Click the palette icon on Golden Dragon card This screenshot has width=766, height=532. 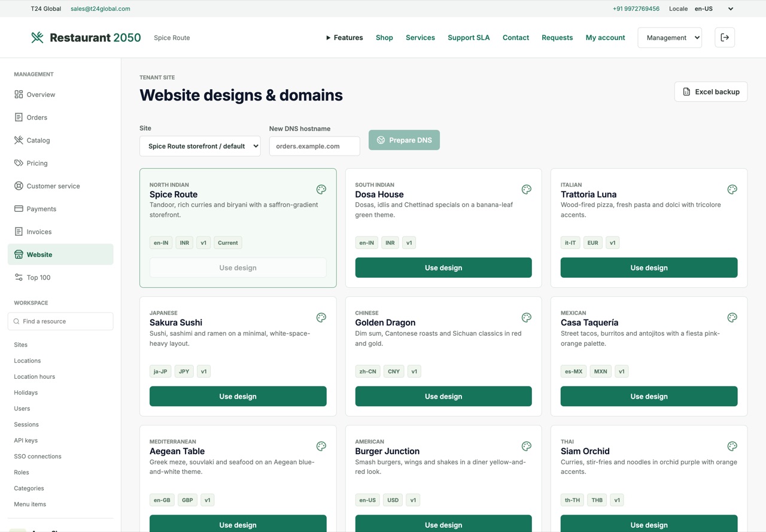click(527, 318)
